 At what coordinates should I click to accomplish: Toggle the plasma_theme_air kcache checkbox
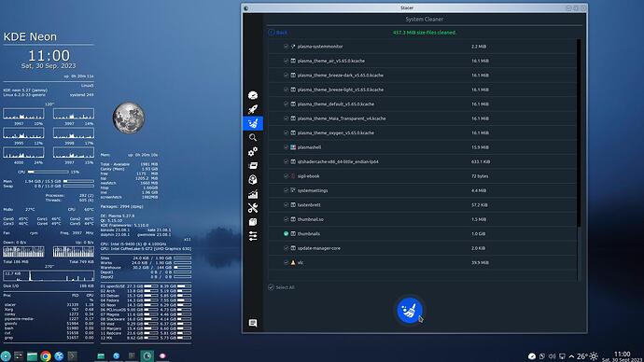(x=286, y=61)
